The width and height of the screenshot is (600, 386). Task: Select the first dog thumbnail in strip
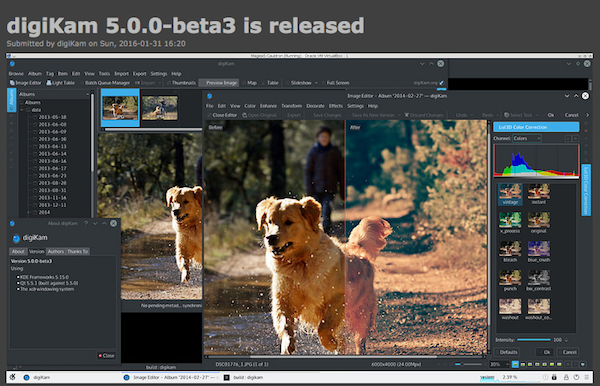tap(120, 107)
